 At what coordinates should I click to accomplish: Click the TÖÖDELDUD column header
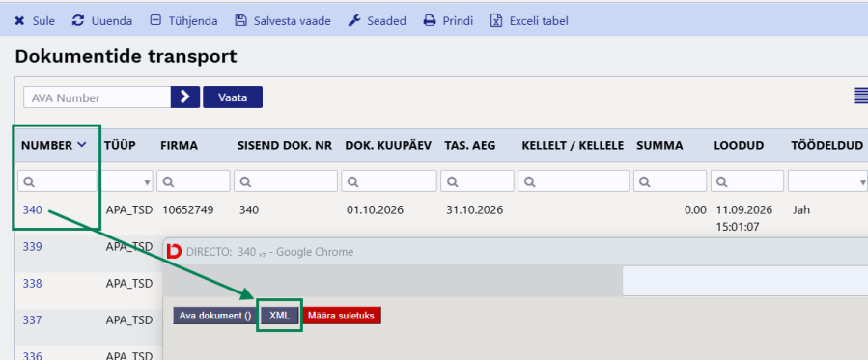(826, 146)
